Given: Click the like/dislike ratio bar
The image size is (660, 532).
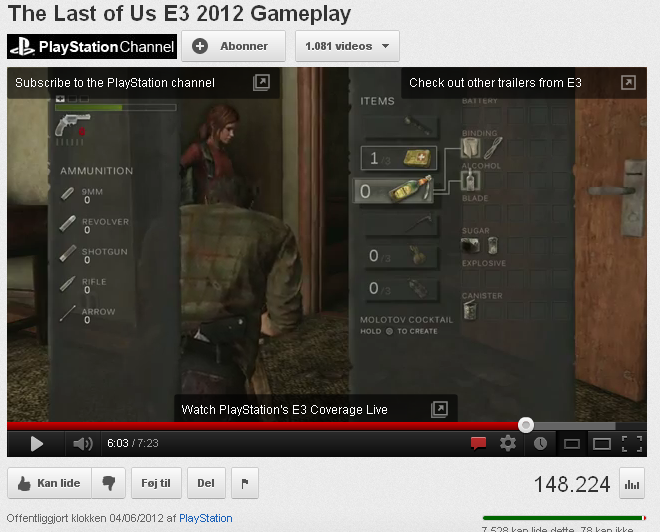Looking at the screenshot, I should [564, 518].
